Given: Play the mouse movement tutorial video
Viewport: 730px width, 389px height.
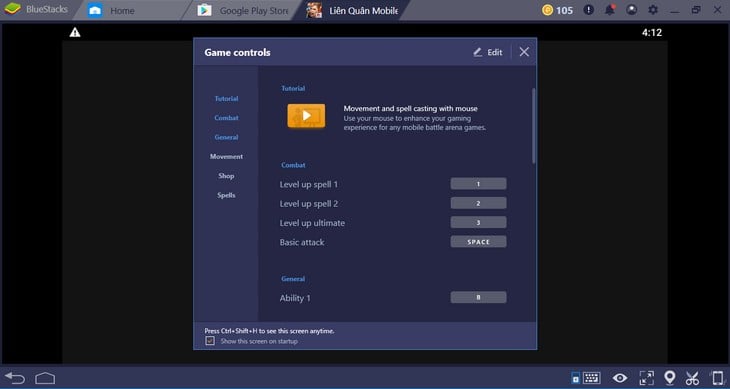Looking at the screenshot, I should click(x=306, y=115).
